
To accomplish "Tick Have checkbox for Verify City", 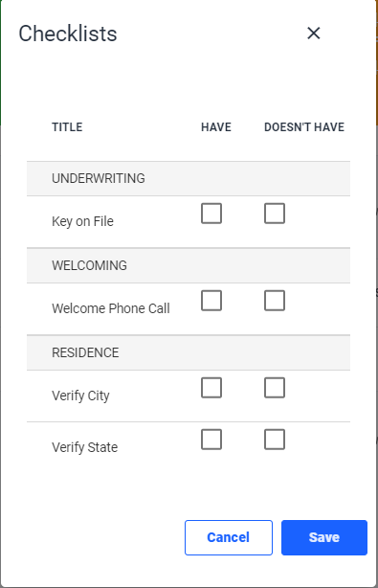I will (211, 388).
